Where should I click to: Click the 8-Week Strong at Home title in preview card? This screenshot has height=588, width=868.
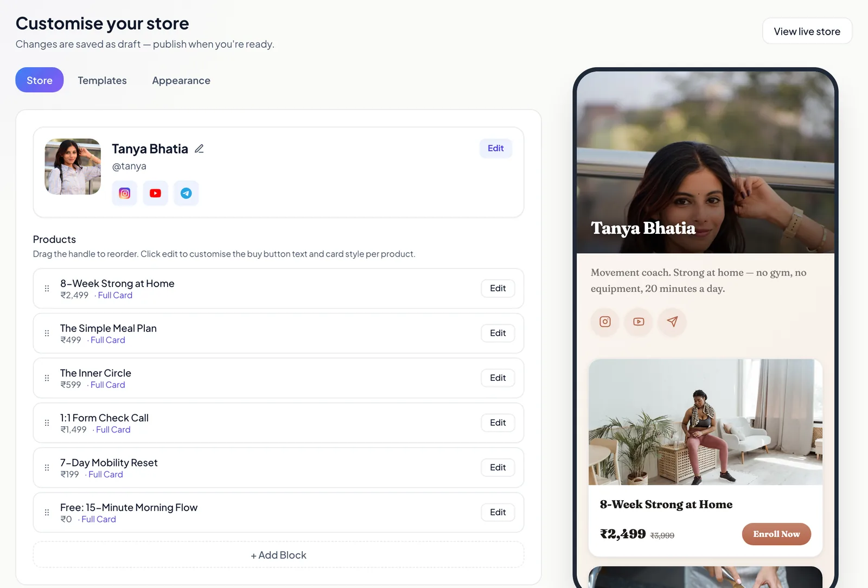pos(666,504)
